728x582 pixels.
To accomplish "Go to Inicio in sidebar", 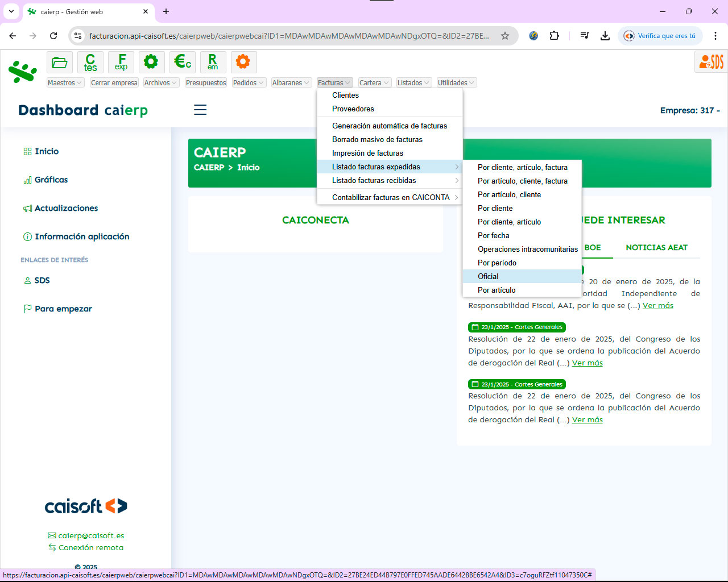I will (41, 151).
